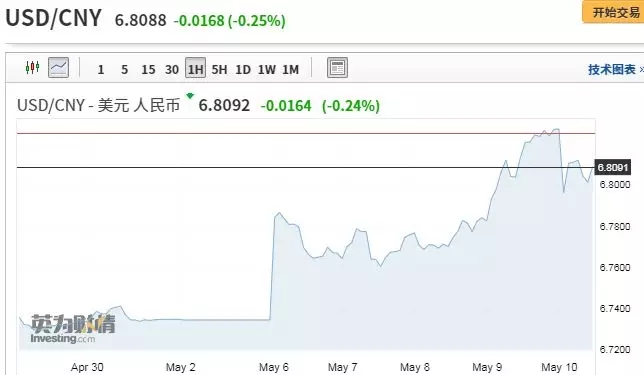Set the chart to 1M interval
This screenshot has width=644, height=375.
click(x=290, y=69)
